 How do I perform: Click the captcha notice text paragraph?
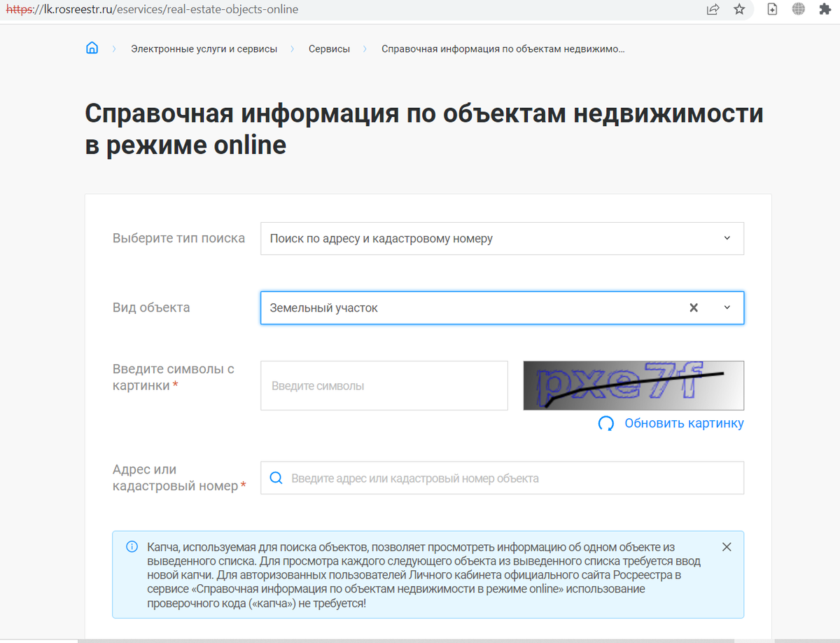point(424,575)
